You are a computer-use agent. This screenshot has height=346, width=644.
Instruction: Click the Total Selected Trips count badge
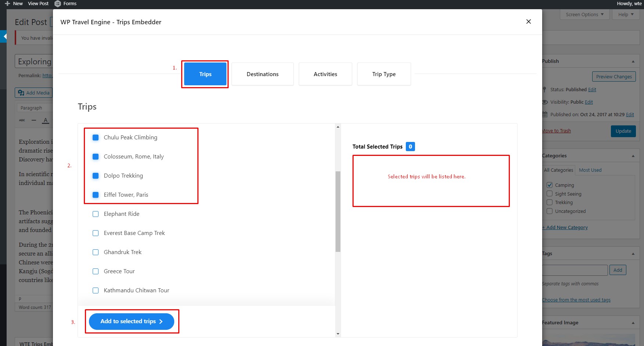[410, 146]
